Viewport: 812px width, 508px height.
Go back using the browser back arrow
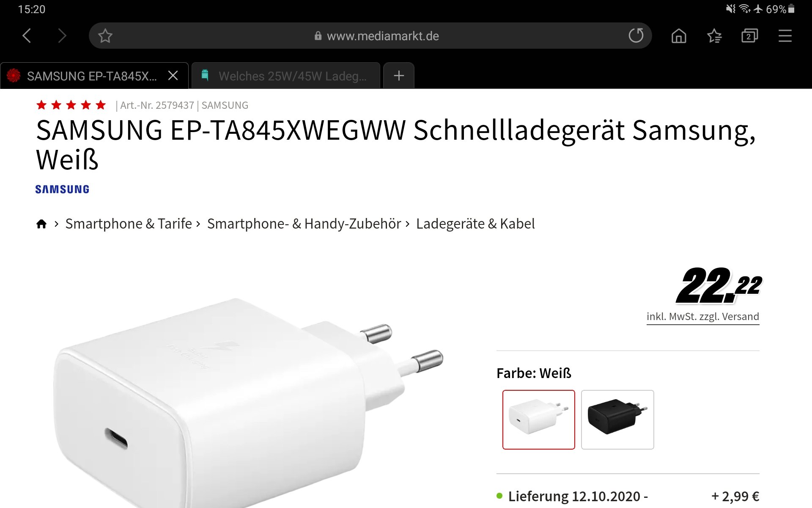pos(27,36)
